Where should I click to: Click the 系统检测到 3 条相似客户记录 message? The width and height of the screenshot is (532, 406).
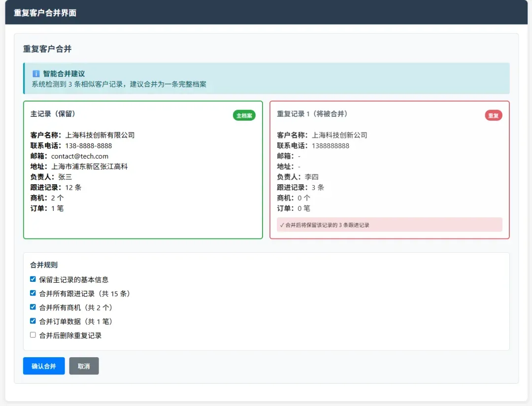(119, 84)
